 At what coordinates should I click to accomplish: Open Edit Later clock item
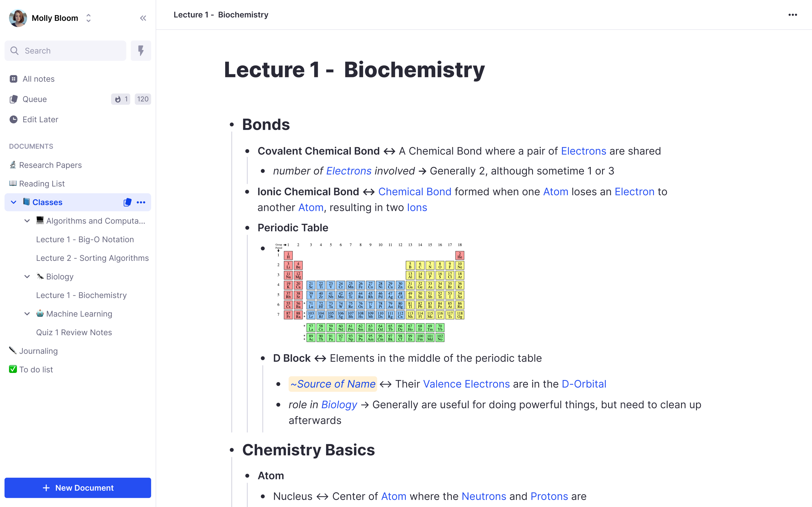click(x=40, y=119)
